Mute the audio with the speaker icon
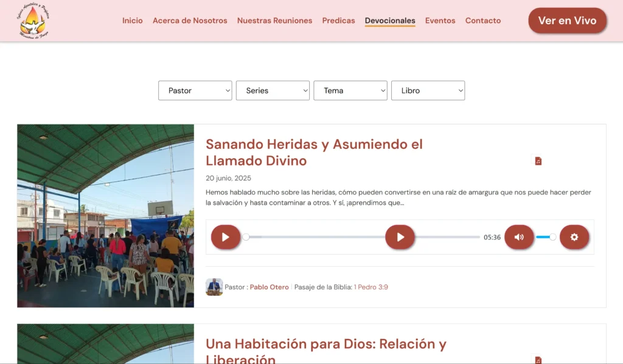Screen dimensions: 623x364 pyautogui.click(x=519, y=237)
